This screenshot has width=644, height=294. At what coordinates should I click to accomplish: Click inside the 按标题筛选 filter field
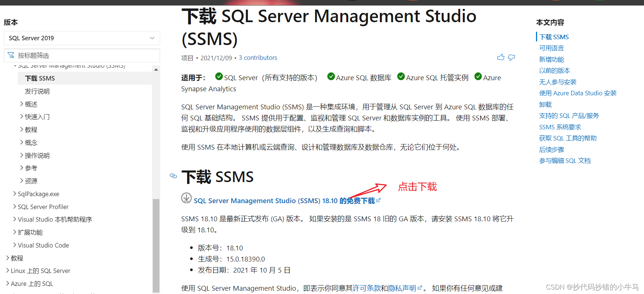(x=82, y=55)
